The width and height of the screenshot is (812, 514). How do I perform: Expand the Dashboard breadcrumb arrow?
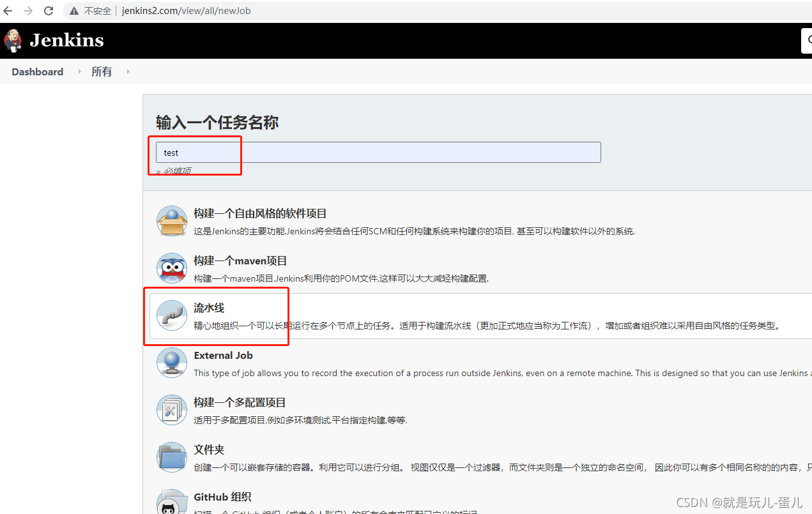pos(79,72)
